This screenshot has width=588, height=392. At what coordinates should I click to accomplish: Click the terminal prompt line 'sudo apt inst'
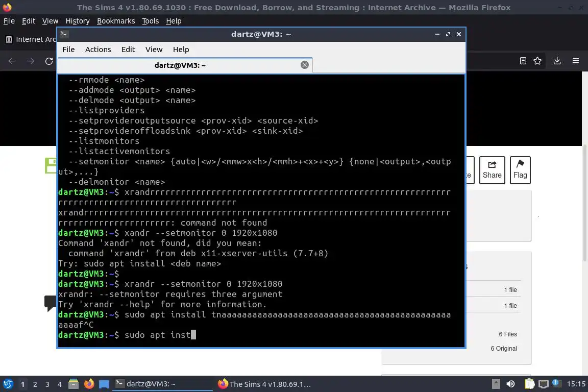coord(157,335)
